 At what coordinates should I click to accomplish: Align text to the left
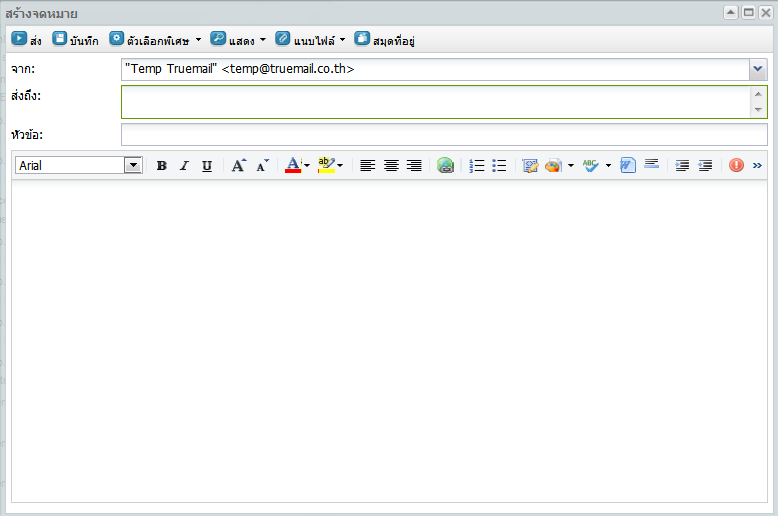(x=368, y=166)
